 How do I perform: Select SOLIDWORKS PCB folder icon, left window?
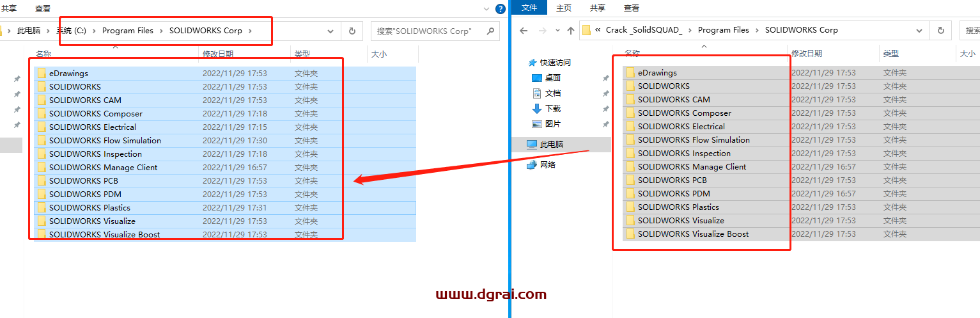pos(42,180)
